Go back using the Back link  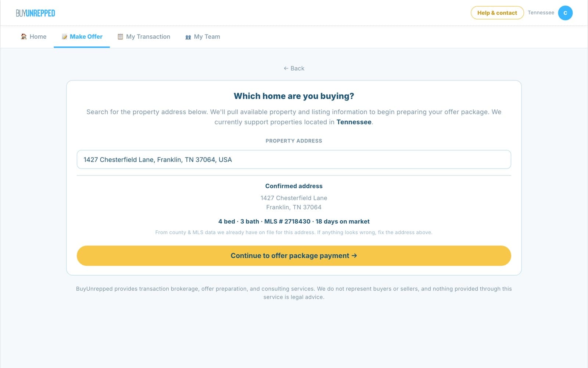point(294,68)
